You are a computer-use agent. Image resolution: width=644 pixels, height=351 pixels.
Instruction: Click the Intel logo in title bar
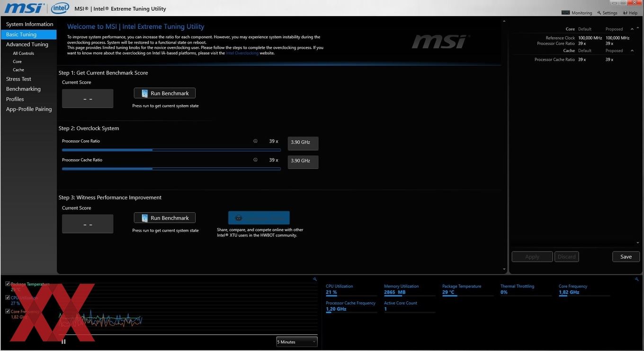[60, 8]
